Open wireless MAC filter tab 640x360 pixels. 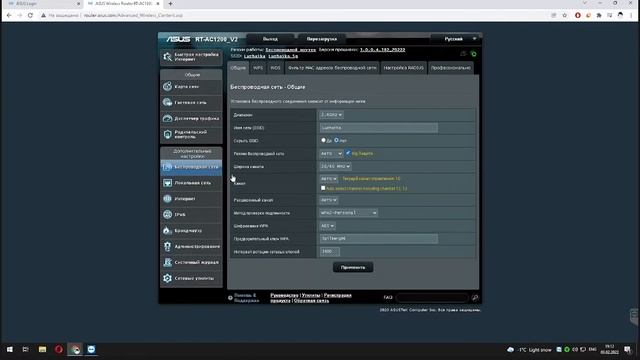coord(332,68)
